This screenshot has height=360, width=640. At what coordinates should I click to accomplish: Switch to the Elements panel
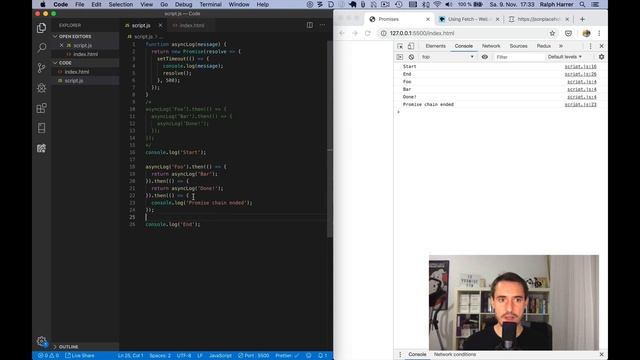[x=435, y=46]
